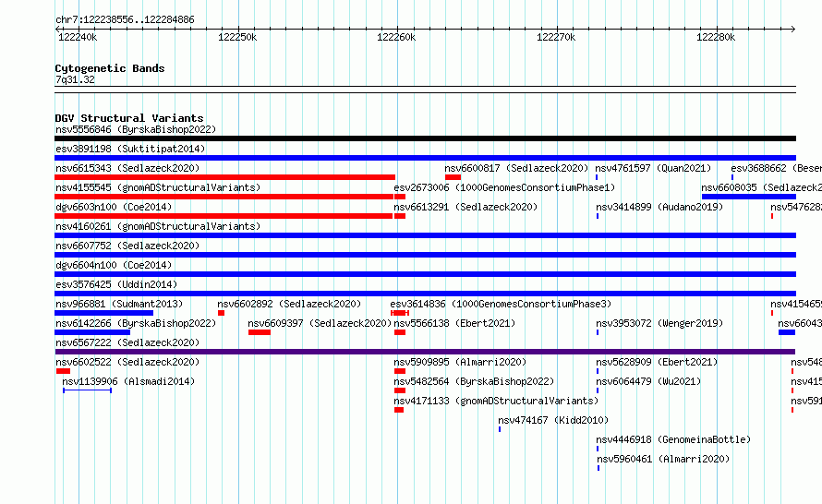Viewport: 822px width, 504px height.
Task: Click the blue esv3891198 variant bar
Action: (x=425, y=158)
